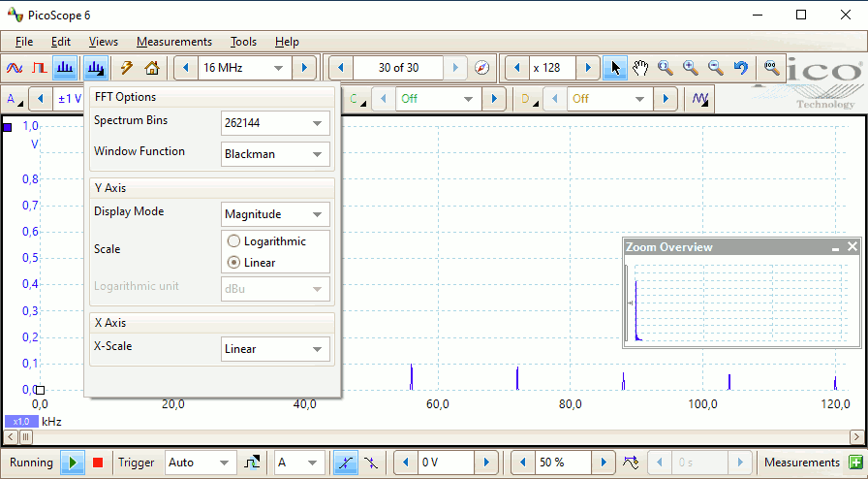Close the Zoom Overview panel
Image resolution: width=868 pixels, height=479 pixels.
[852, 247]
